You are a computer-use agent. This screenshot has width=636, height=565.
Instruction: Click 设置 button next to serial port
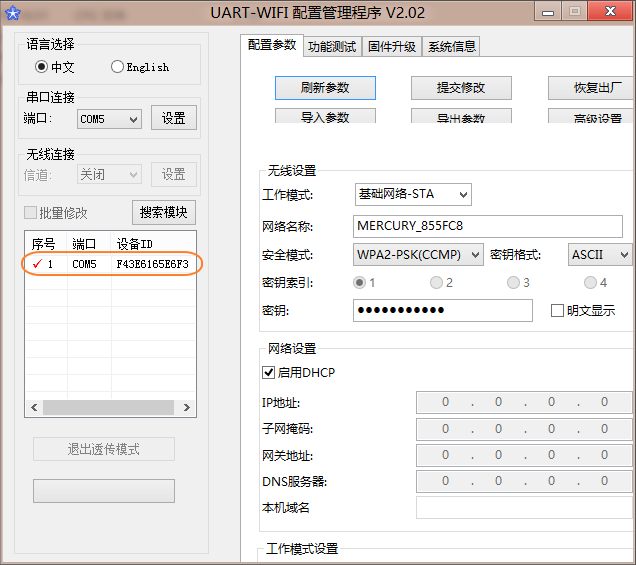(174, 118)
